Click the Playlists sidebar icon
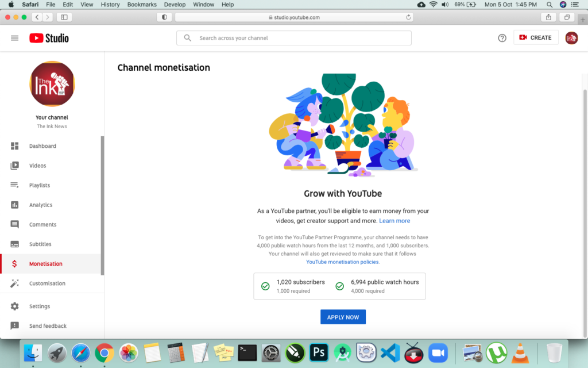 14,185
